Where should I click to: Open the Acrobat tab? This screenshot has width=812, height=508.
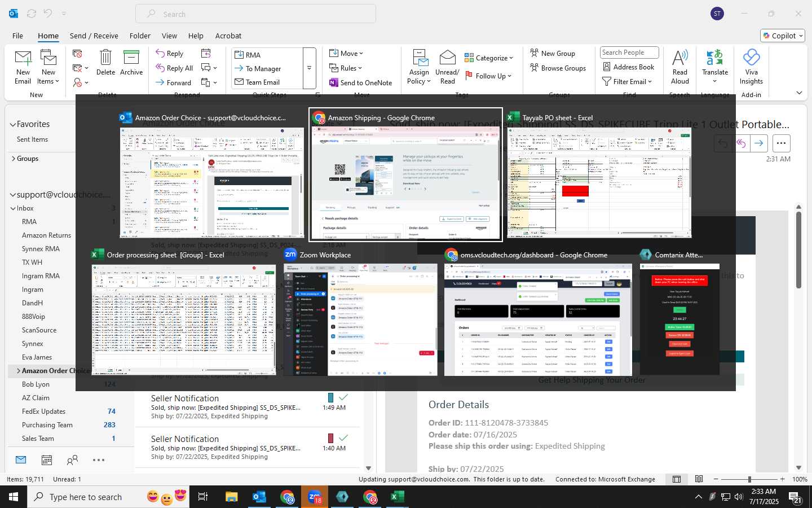[228, 36]
